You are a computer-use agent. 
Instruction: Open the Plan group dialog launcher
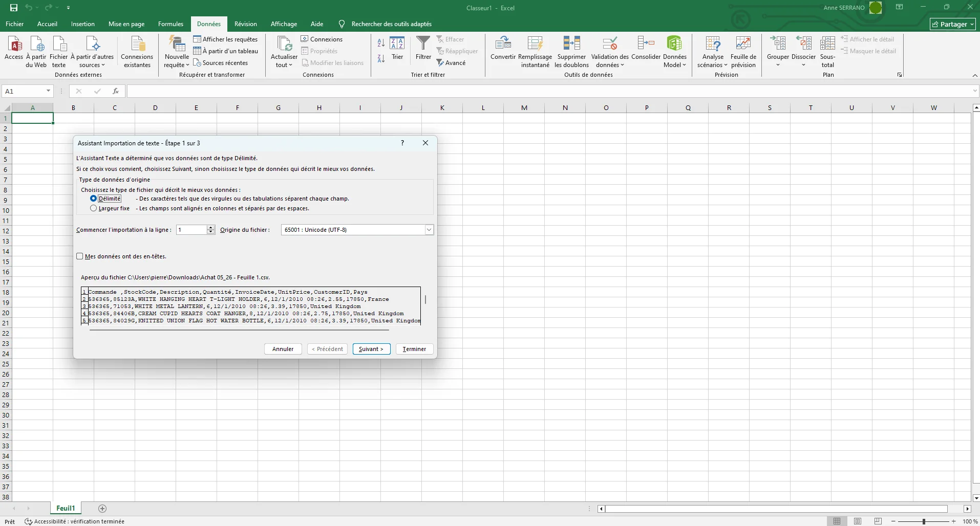pyautogui.click(x=900, y=75)
